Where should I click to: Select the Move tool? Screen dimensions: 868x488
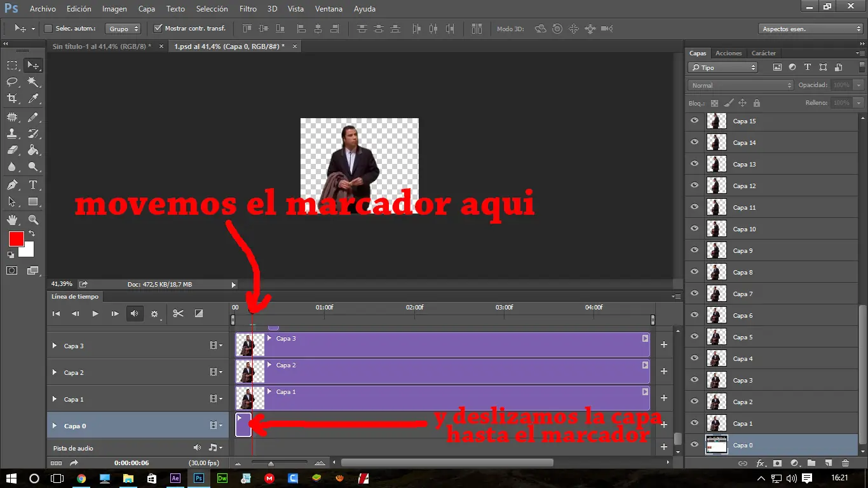click(x=33, y=65)
